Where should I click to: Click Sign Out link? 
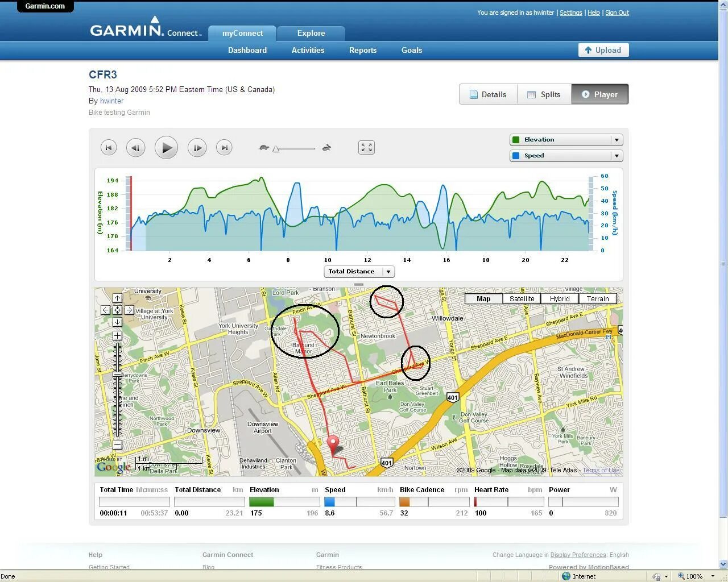[617, 13]
